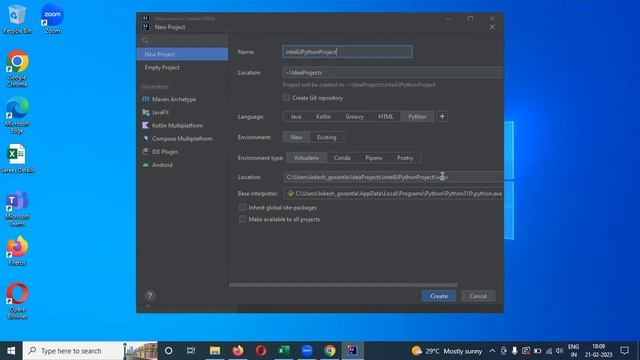Set environment type to Poetry

click(x=405, y=158)
